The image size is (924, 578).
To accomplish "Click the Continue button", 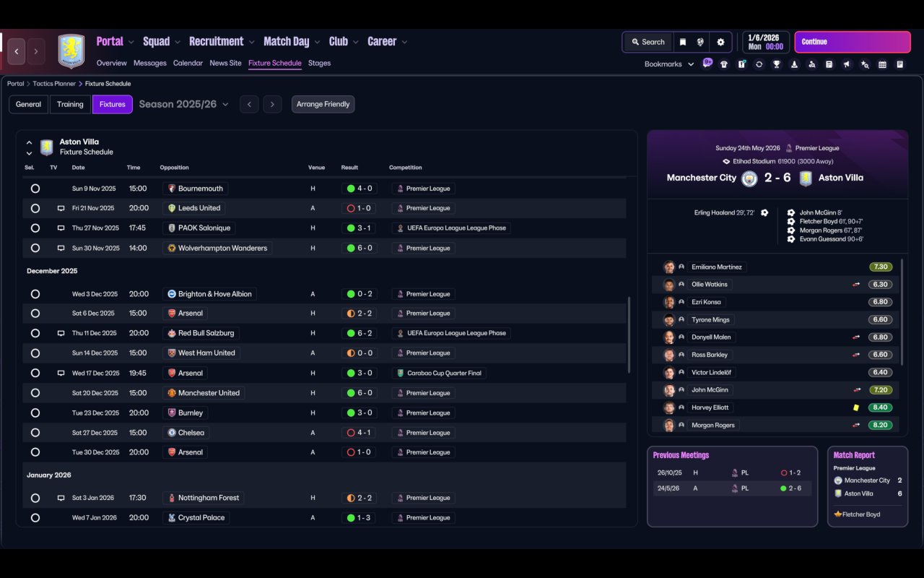I will (x=853, y=42).
